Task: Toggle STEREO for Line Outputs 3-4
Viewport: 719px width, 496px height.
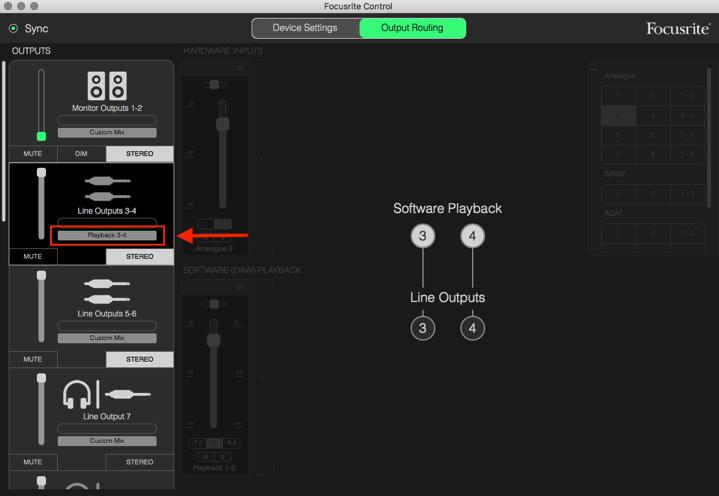Action: (x=140, y=257)
